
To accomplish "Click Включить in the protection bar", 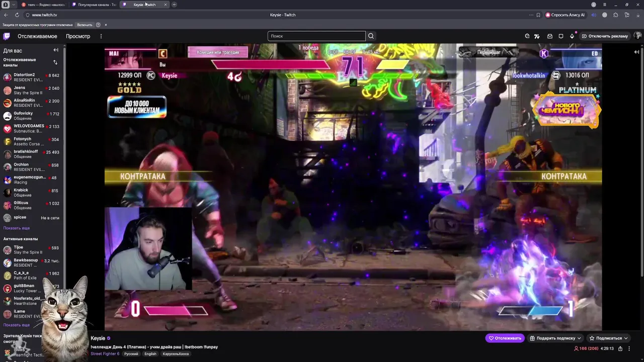I will pos(85,25).
